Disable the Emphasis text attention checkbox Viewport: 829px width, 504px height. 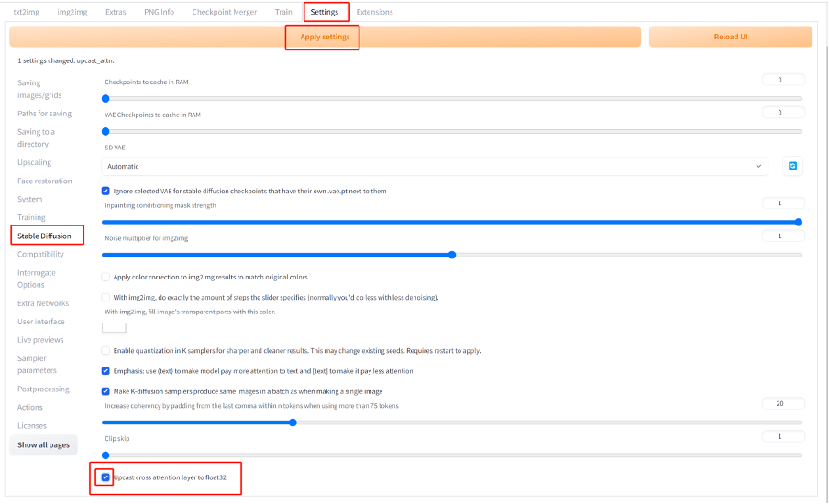click(x=105, y=371)
